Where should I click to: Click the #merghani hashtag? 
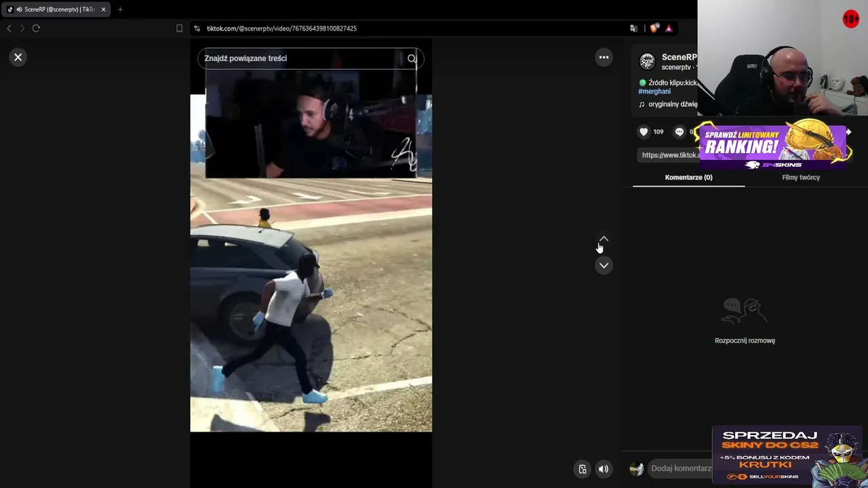point(654,91)
